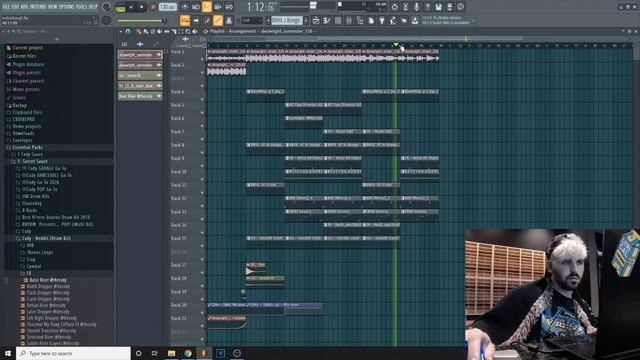Select the playlist playback speaker tool
This screenshot has height=360, width=640.
[195, 31]
